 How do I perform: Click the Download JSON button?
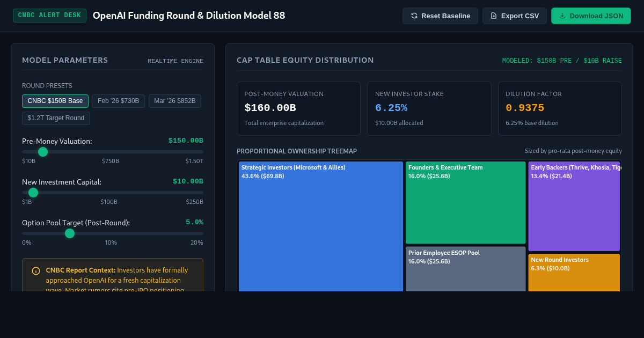tap(591, 16)
